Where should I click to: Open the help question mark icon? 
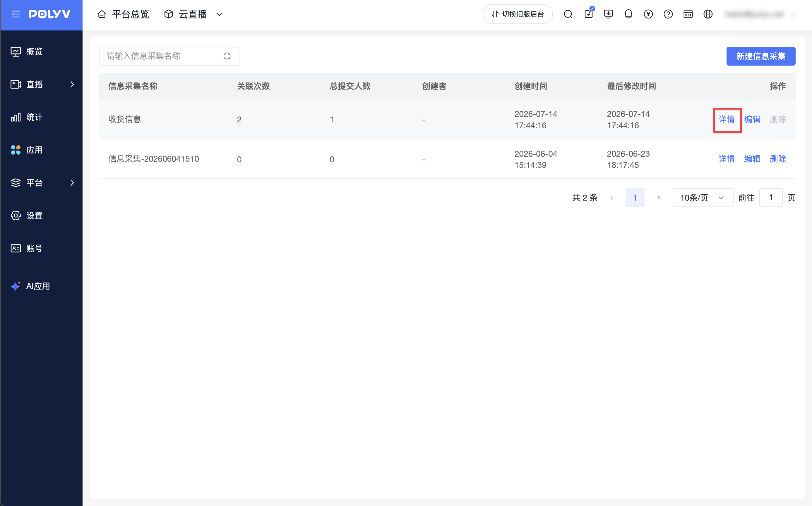pyautogui.click(x=668, y=14)
